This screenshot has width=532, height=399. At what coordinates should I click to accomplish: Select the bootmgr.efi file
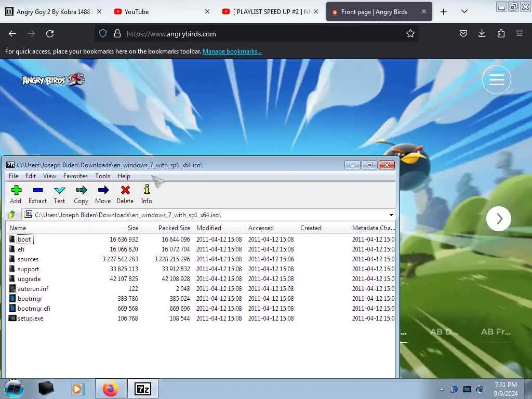(34, 309)
